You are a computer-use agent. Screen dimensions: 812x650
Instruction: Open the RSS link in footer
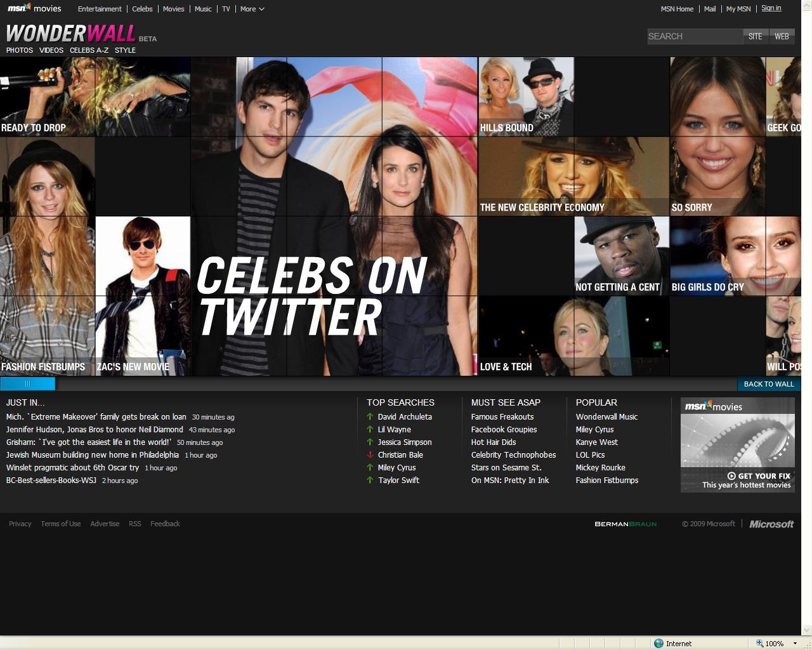135,524
